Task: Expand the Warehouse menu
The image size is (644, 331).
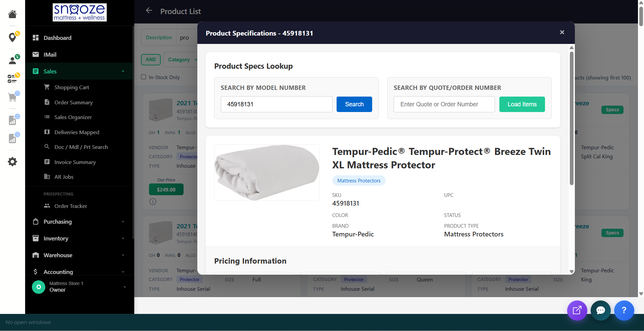Action: pyautogui.click(x=80, y=255)
